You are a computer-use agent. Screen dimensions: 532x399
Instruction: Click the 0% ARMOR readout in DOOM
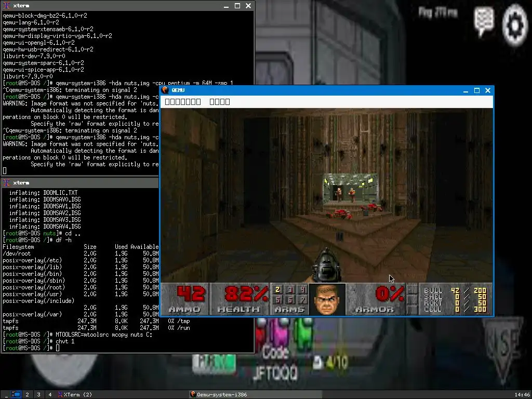pos(376,299)
